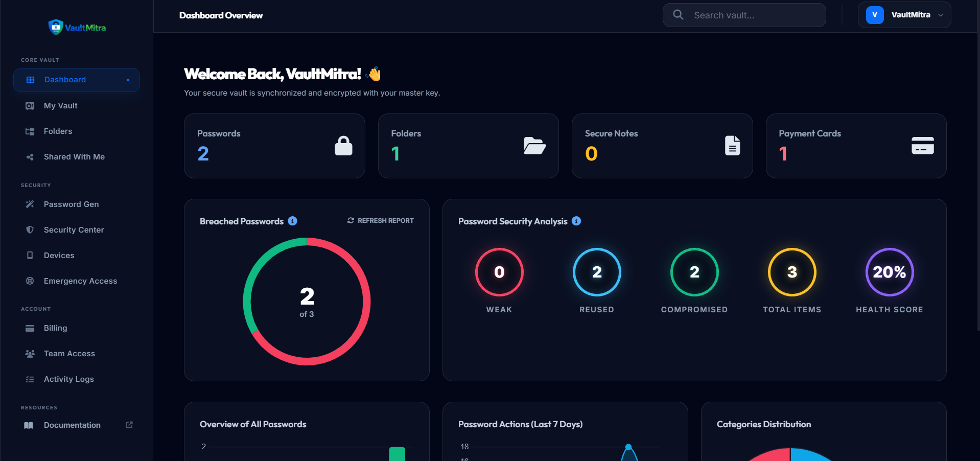Open the Folders summary card
This screenshot has width=980, height=461.
[x=468, y=146]
